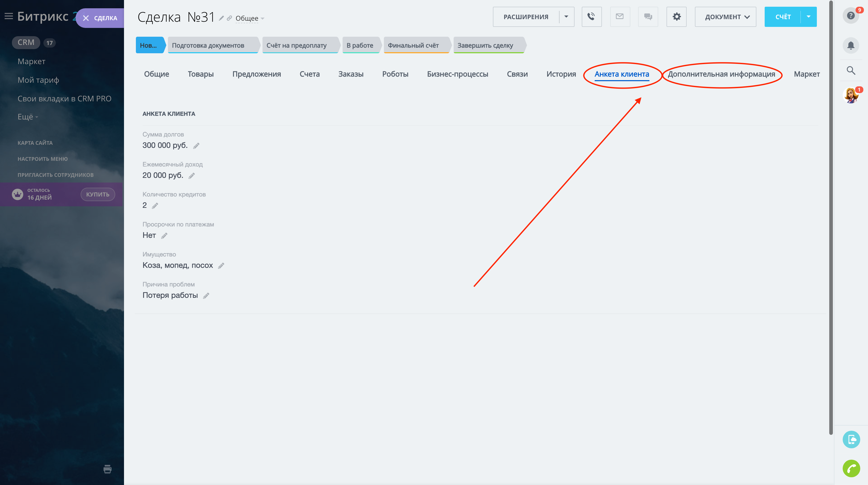This screenshot has width=868, height=485.
Task: Open the chat messenger icon
Action: click(648, 17)
